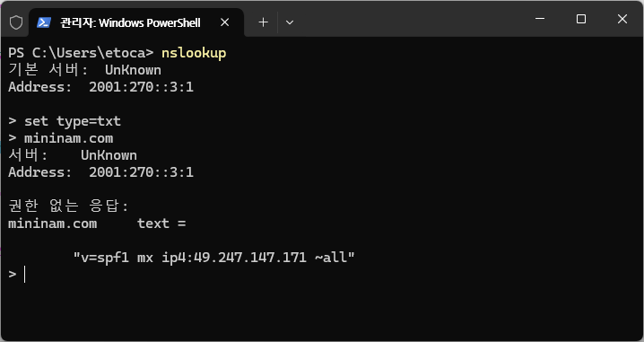Close the Windows PowerShell tab
This screenshot has height=342, width=644.
click(224, 22)
